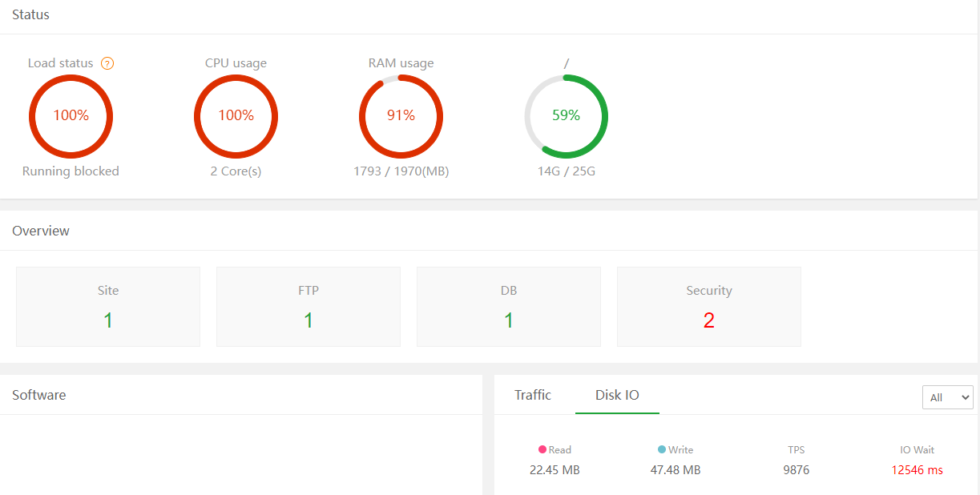Click the 2 Core(s) label
The width and height of the screenshot is (980, 495).
click(236, 171)
